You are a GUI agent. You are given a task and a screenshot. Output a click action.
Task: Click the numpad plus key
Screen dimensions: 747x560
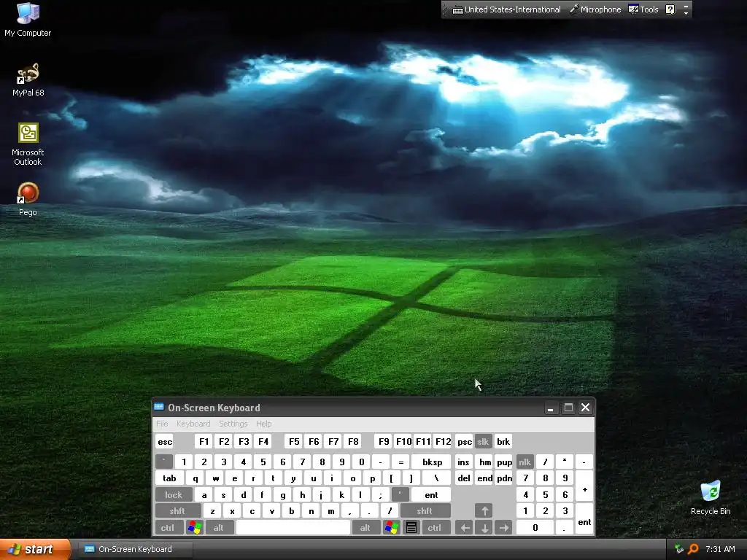point(584,486)
